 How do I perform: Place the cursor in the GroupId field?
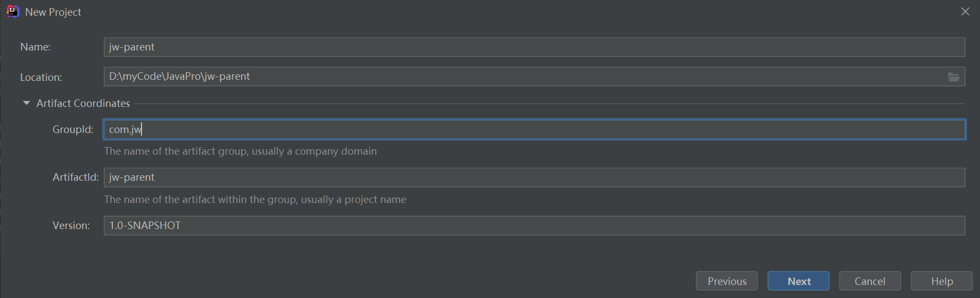point(534,129)
